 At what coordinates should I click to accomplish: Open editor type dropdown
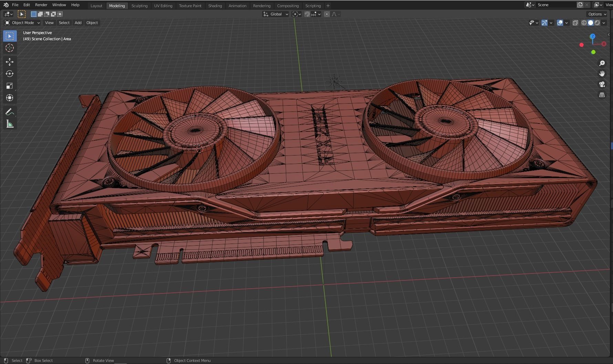[x=8, y=14]
